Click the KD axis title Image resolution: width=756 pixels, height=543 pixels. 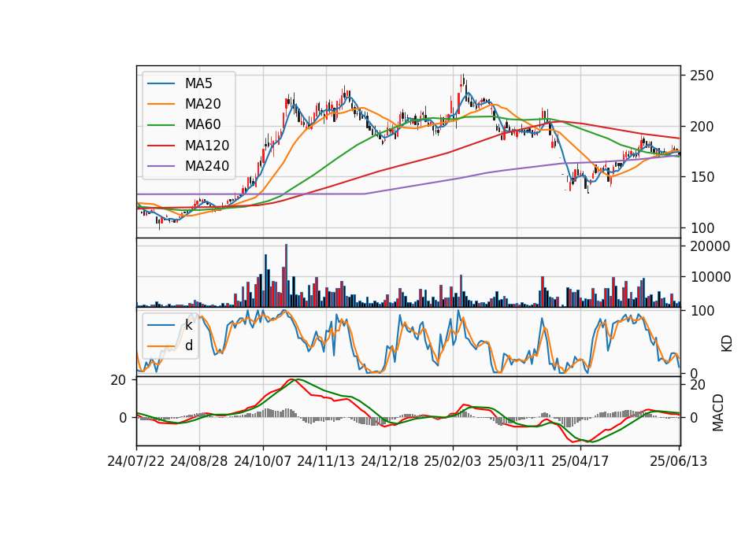727,343
